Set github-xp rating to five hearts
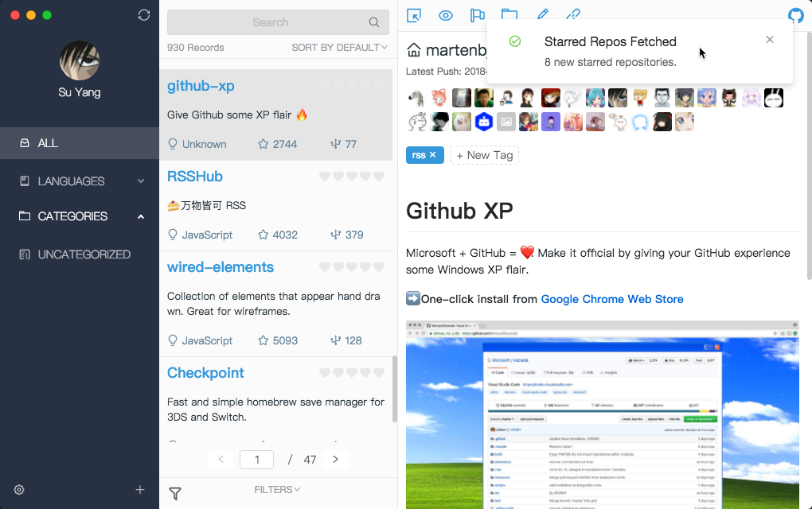 tap(379, 85)
